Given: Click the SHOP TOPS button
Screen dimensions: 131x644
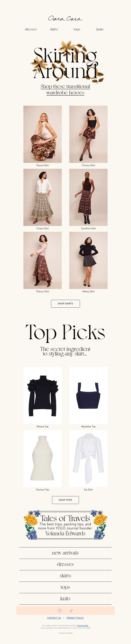Looking at the screenshot, I should (65, 500).
